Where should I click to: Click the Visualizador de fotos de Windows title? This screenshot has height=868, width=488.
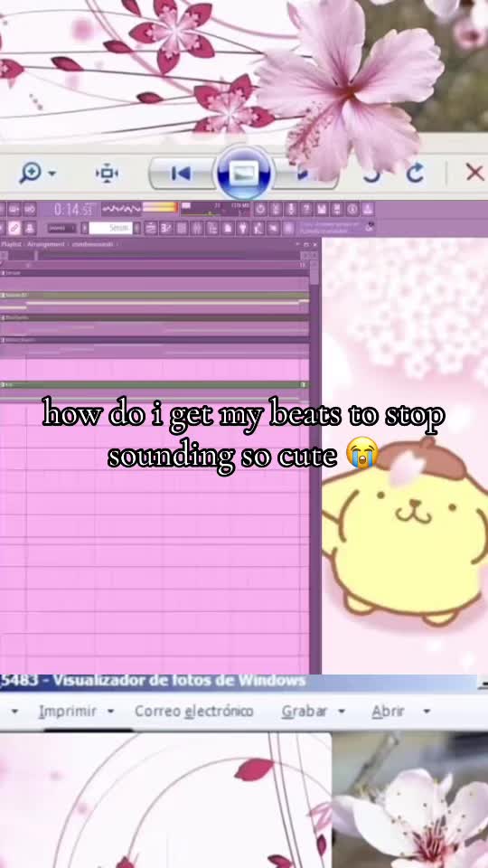coord(179,680)
